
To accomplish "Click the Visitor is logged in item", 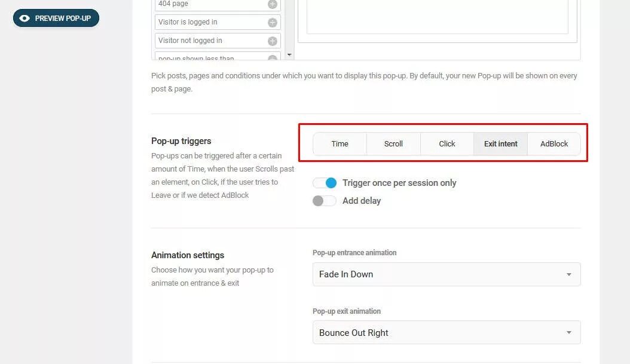I will click(x=218, y=22).
